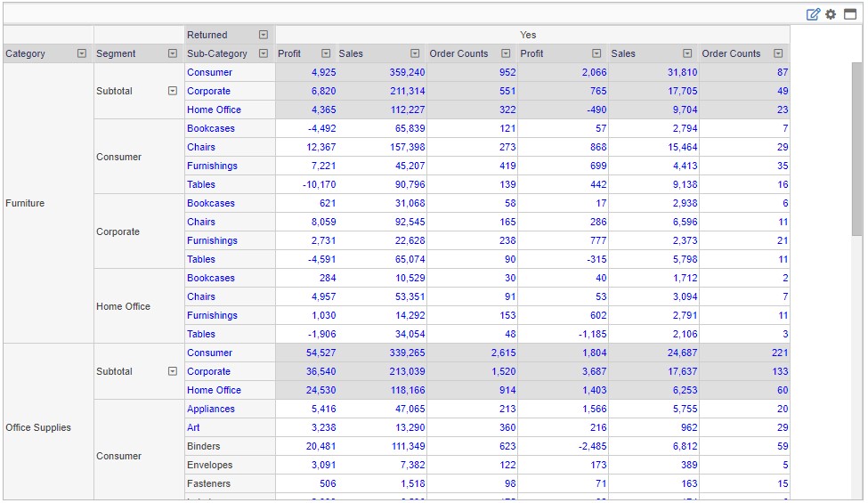The image size is (868, 503).
Task: Open the rightmost Order Counts column dropdown
Action: pos(778,53)
